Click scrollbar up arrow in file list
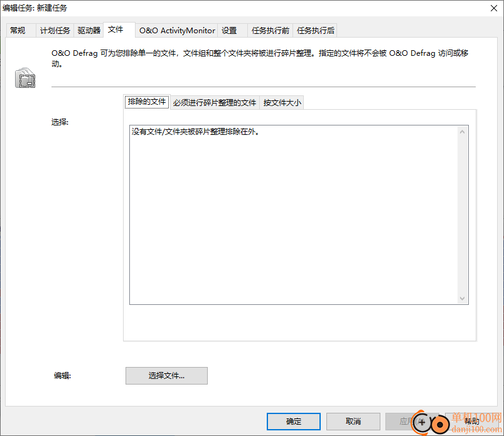 (x=462, y=132)
